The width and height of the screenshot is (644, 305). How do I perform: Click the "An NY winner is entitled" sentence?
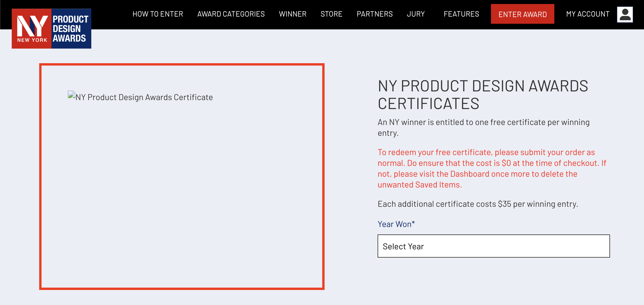click(x=483, y=128)
